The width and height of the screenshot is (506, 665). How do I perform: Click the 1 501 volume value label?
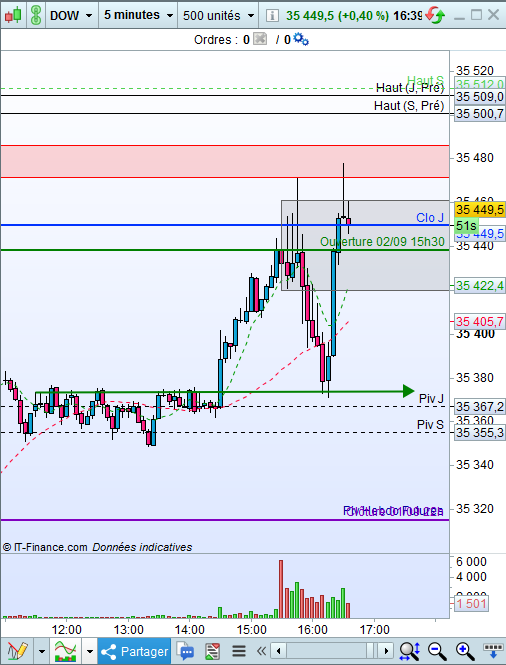[x=471, y=603]
